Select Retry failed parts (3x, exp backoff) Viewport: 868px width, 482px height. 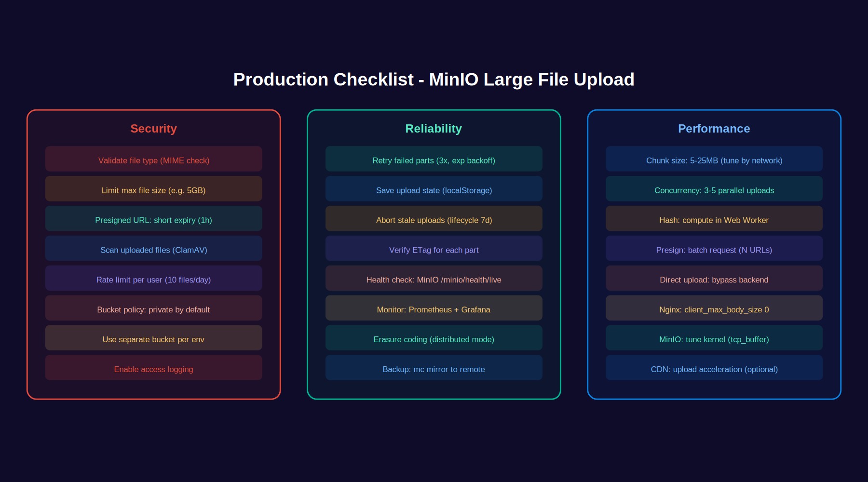(434, 159)
